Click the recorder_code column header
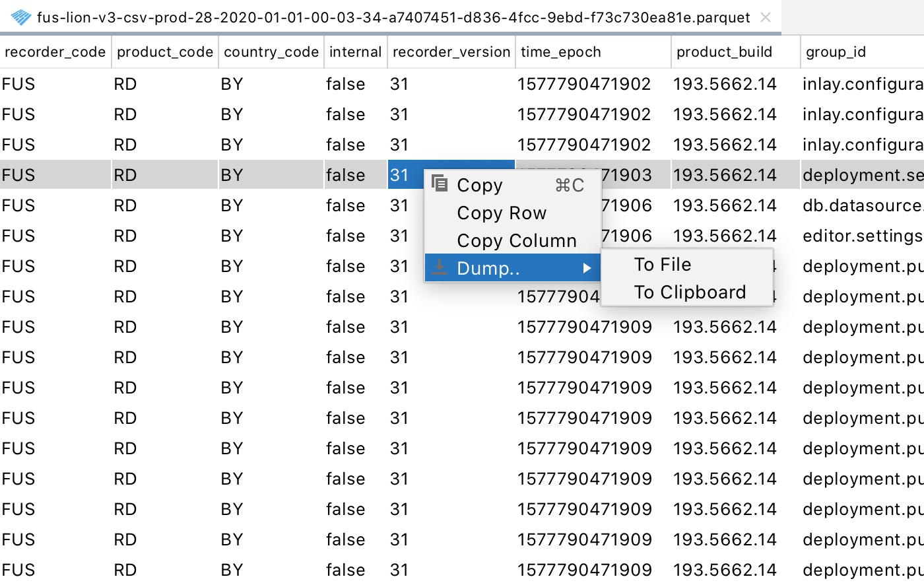 click(x=55, y=52)
